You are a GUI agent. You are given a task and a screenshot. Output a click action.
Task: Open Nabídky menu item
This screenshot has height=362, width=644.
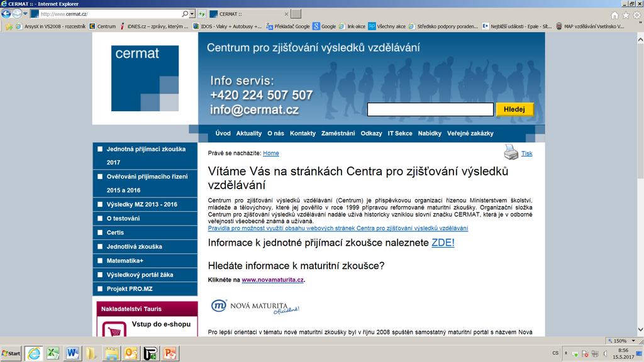click(430, 133)
